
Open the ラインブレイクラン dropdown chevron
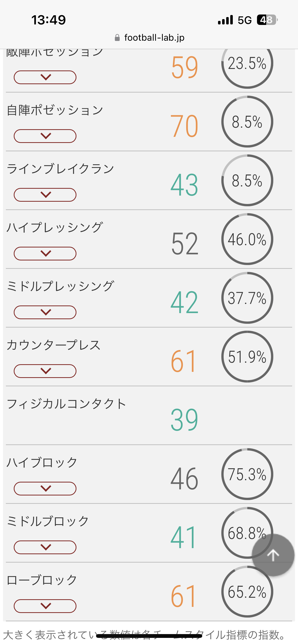click(45, 195)
